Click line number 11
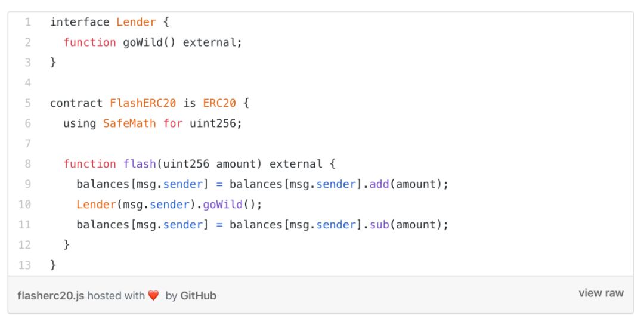 [x=24, y=225]
